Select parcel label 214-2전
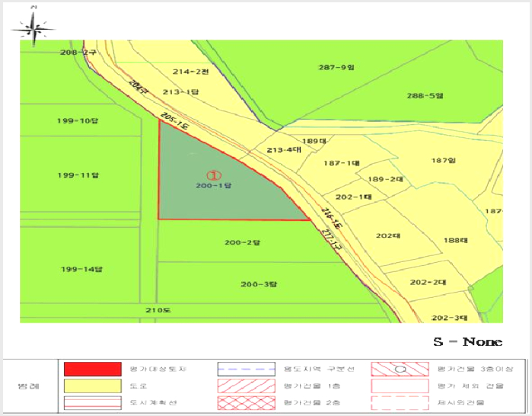Screen dimensions: 532x416 [x=191, y=72]
